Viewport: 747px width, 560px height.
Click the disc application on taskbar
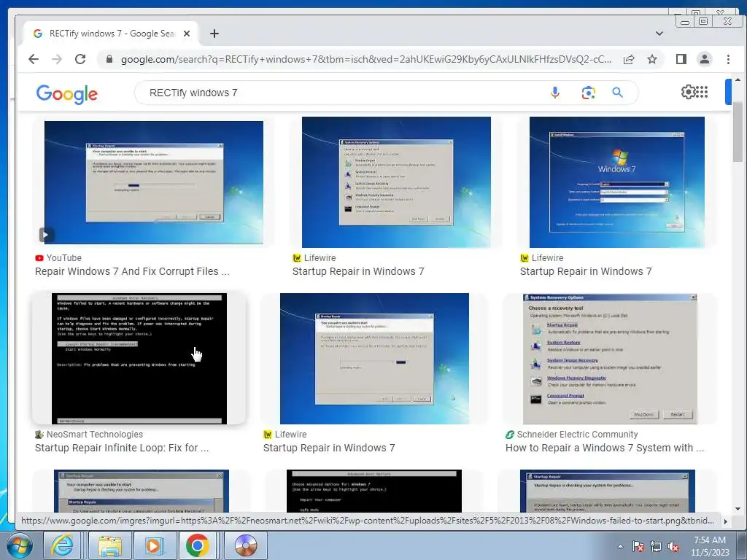coord(245,545)
